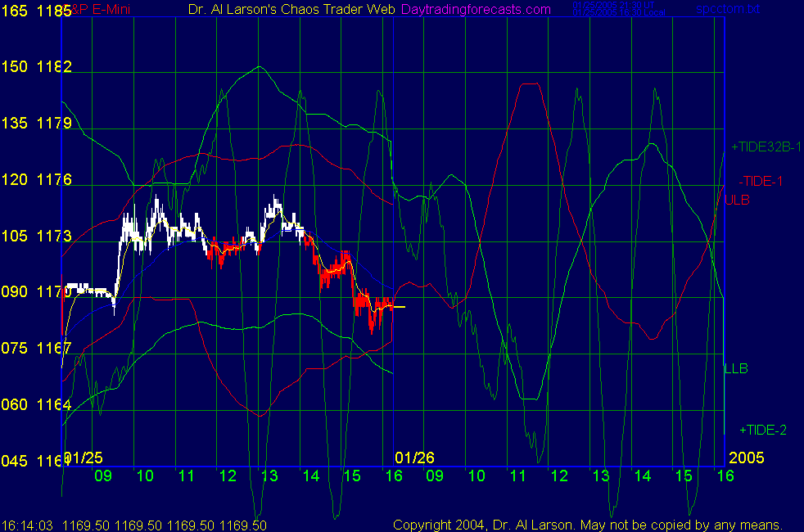Select the 15 hour mark of 01/25 session

tap(352, 476)
